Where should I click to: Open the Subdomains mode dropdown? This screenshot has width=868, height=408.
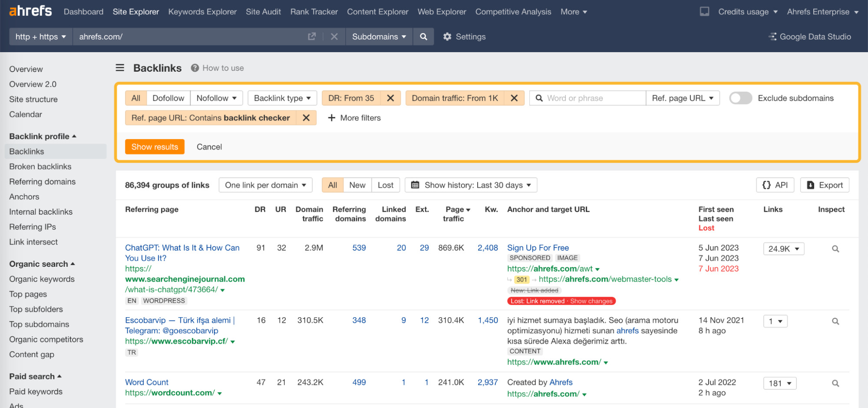click(x=378, y=36)
